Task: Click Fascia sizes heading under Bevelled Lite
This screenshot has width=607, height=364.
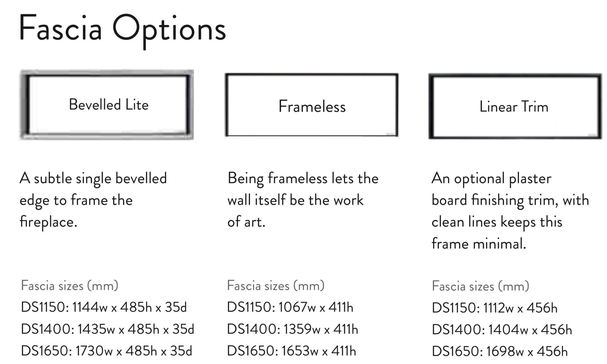Action: click(x=70, y=286)
